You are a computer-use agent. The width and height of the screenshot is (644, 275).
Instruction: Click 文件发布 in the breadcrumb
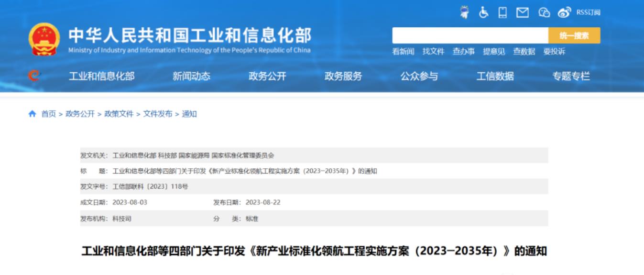click(x=158, y=114)
